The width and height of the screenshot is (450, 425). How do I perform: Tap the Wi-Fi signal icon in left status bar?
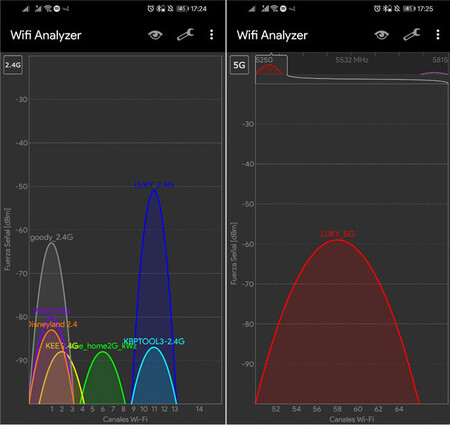48,8
